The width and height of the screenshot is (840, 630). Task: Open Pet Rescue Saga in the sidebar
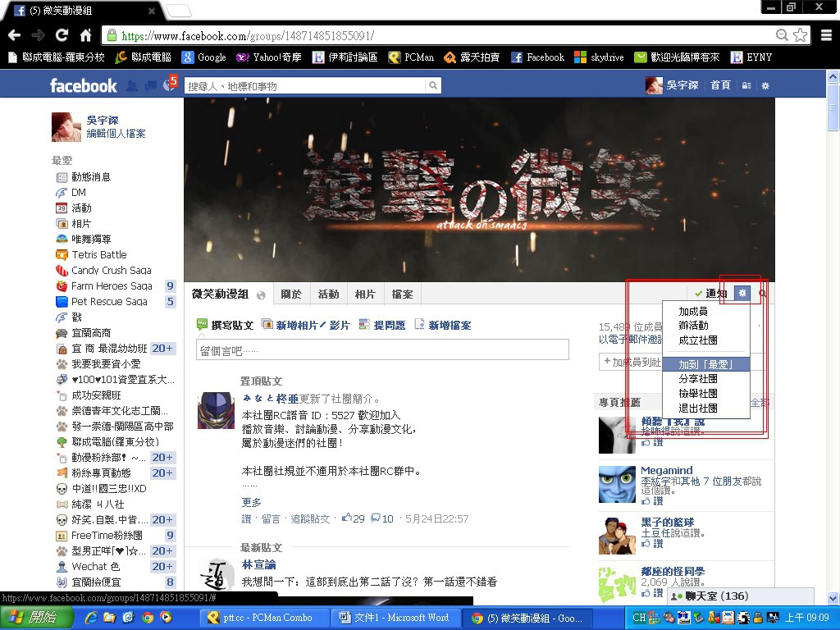coord(102,301)
